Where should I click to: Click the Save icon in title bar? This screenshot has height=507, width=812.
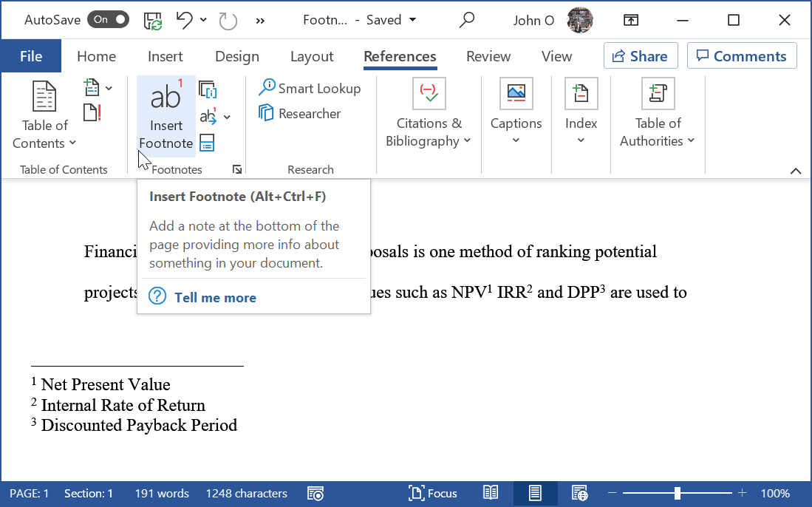[x=153, y=21]
